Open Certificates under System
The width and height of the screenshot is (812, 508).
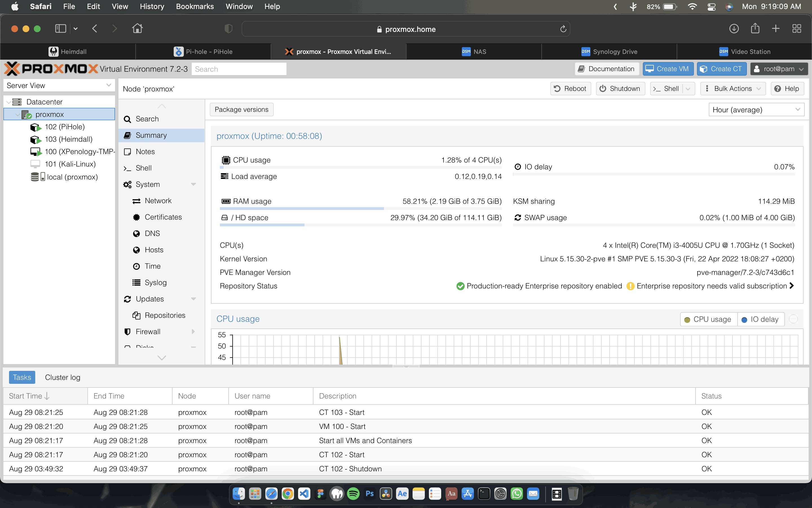pos(163,217)
